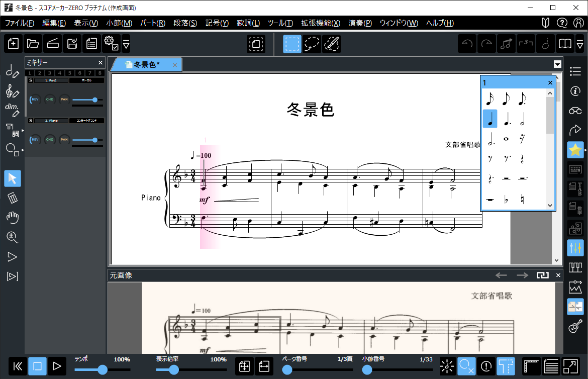Open a file with the folder icon
The height and width of the screenshot is (379, 588).
click(x=33, y=44)
